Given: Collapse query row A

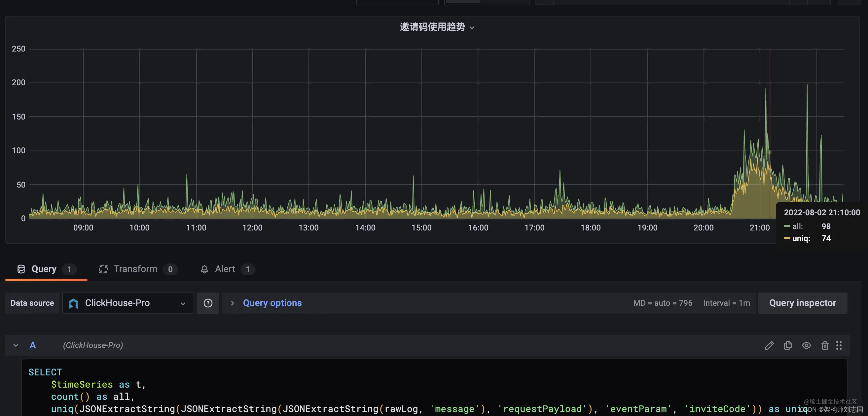Looking at the screenshot, I should coord(16,345).
